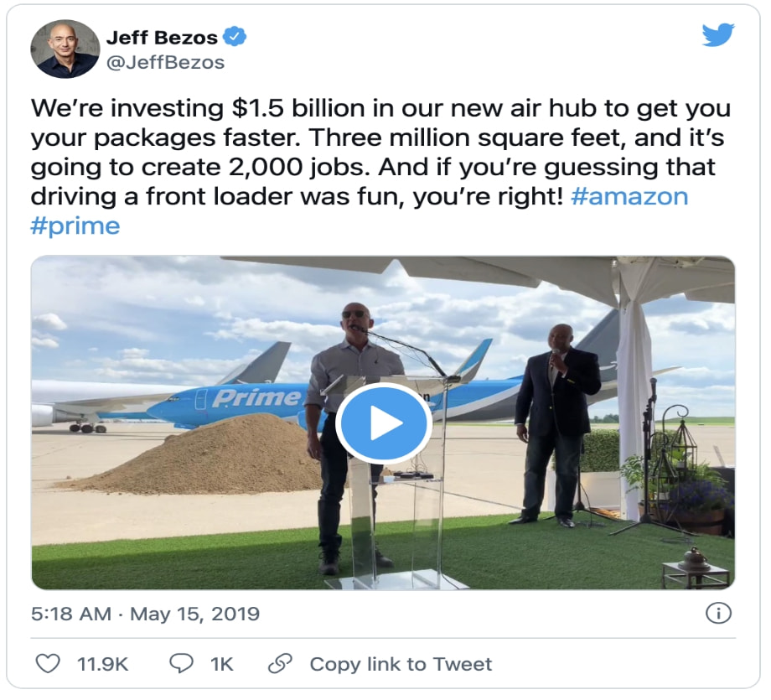The height and width of the screenshot is (700, 771).
Task: Click the heart like icon
Action: pyautogui.click(x=48, y=664)
